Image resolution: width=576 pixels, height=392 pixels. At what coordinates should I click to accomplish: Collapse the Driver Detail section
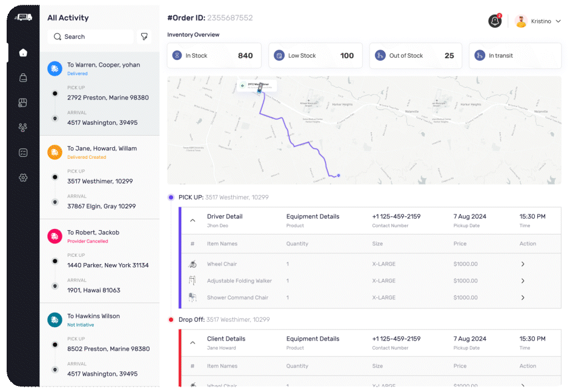[x=193, y=221]
